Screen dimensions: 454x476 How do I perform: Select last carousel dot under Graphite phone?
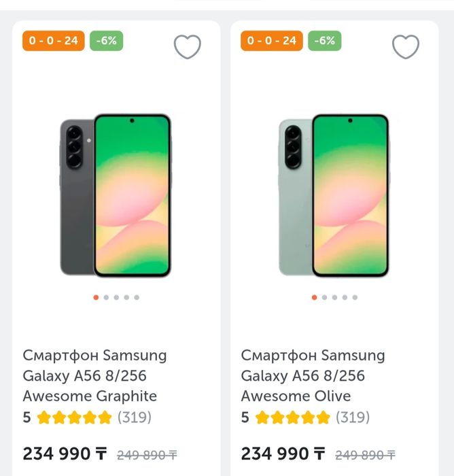[x=137, y=297]
